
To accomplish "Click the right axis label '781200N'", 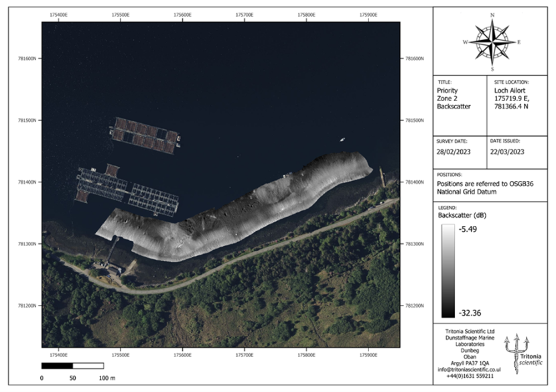I will point(415,306).
